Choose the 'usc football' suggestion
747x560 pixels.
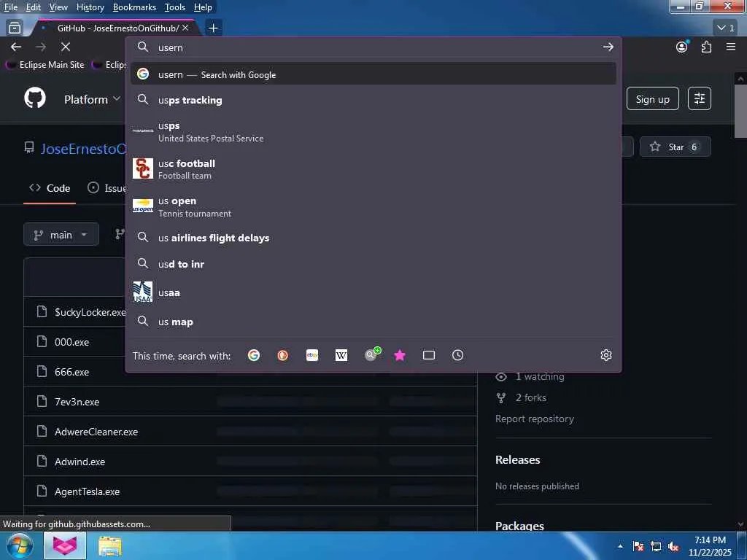coord(373,168)
